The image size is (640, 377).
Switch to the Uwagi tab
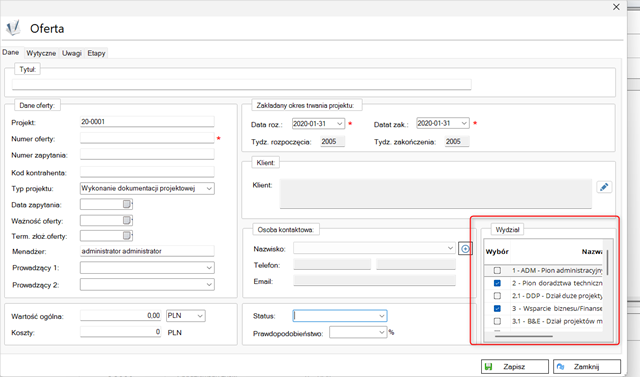(71, 53)
